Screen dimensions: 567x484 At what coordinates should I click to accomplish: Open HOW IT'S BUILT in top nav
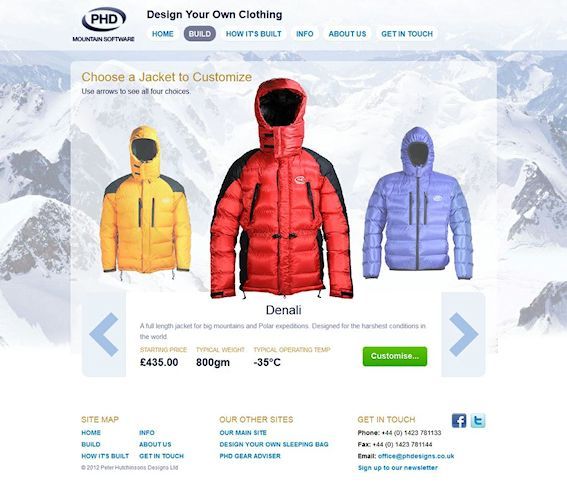[x=253, y=34]
